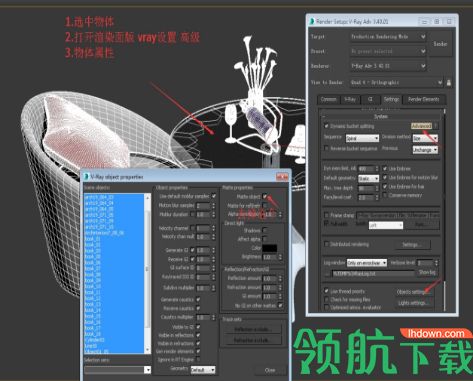Open the Target rendering mode dropdown
This screenshot has width=473, height=381.
click(x=388, y=37)
